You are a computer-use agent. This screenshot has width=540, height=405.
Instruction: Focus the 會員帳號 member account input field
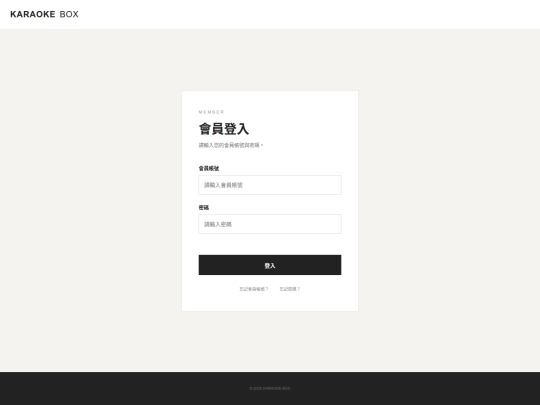tap(270, 185)
